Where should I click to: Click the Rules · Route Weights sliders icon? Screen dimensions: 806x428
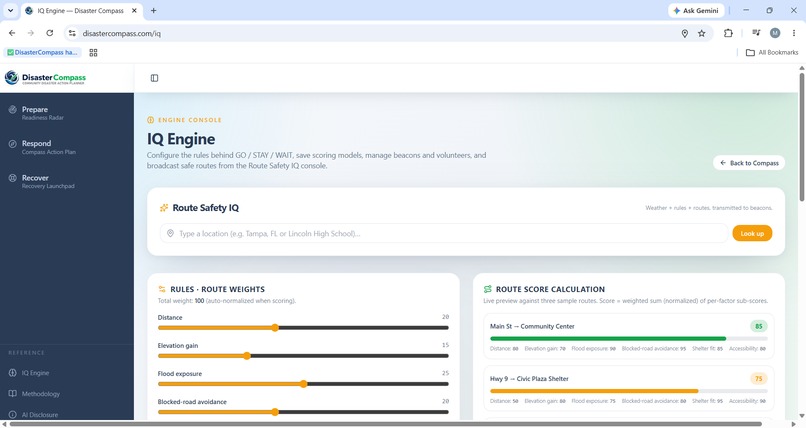[x=162, y=289]
